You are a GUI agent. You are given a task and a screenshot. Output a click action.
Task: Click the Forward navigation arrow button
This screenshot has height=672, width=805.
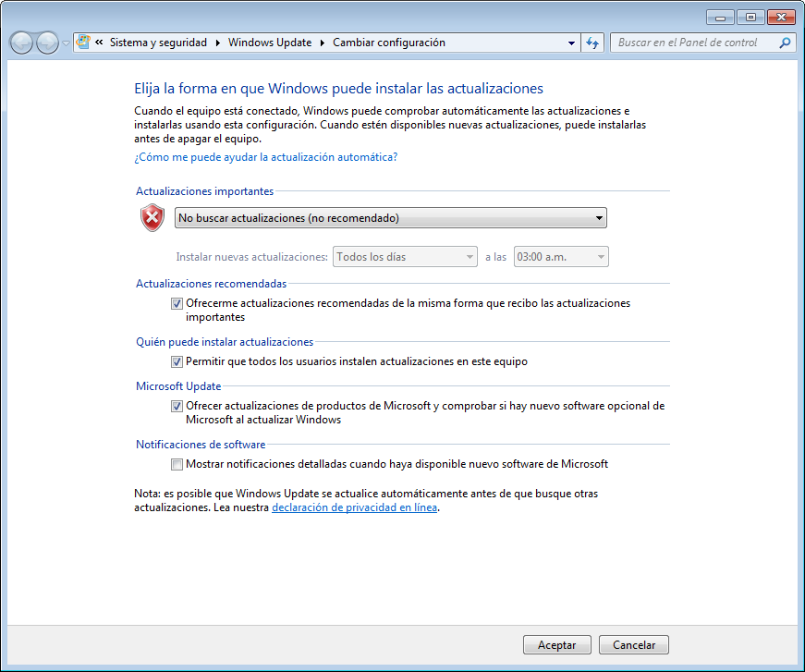[x=48, y=43]
